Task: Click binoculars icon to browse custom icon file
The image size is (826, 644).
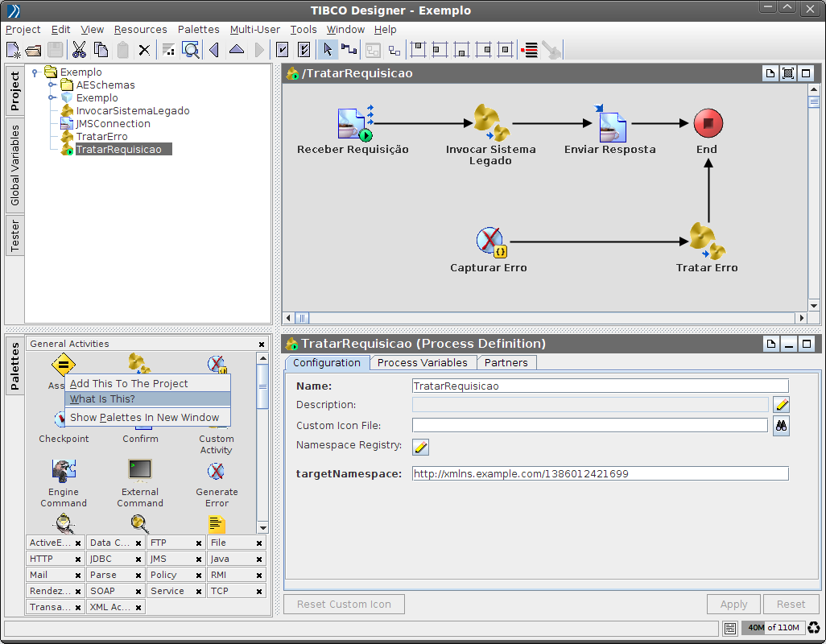Action: pyautogui.click(x=781, y=426)
